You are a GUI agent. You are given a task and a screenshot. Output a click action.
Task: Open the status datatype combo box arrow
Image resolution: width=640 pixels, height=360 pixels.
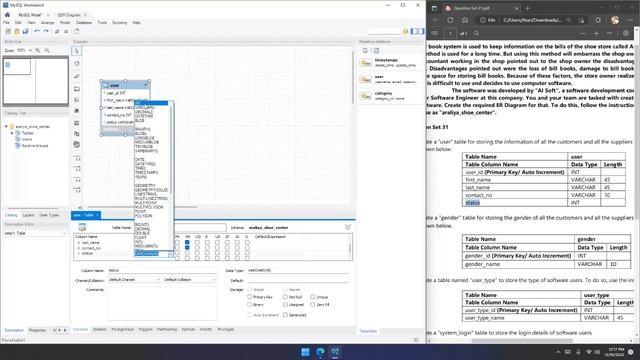(171, 254)
